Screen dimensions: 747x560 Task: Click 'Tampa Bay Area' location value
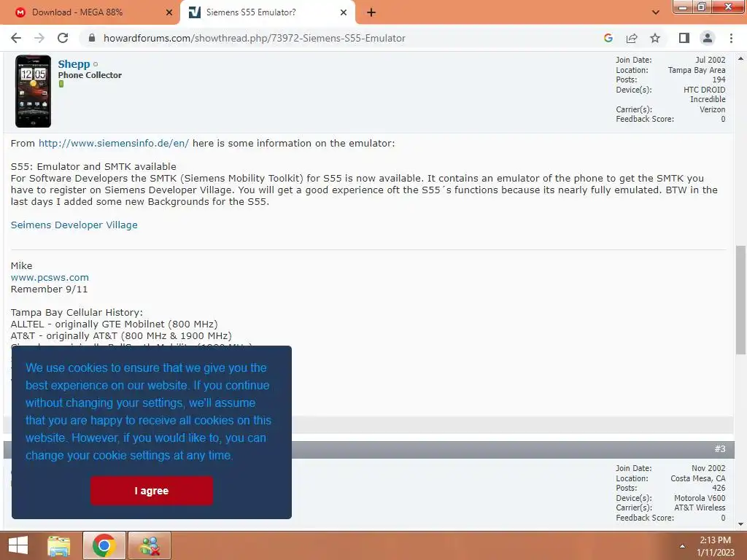tap(697, 70)
